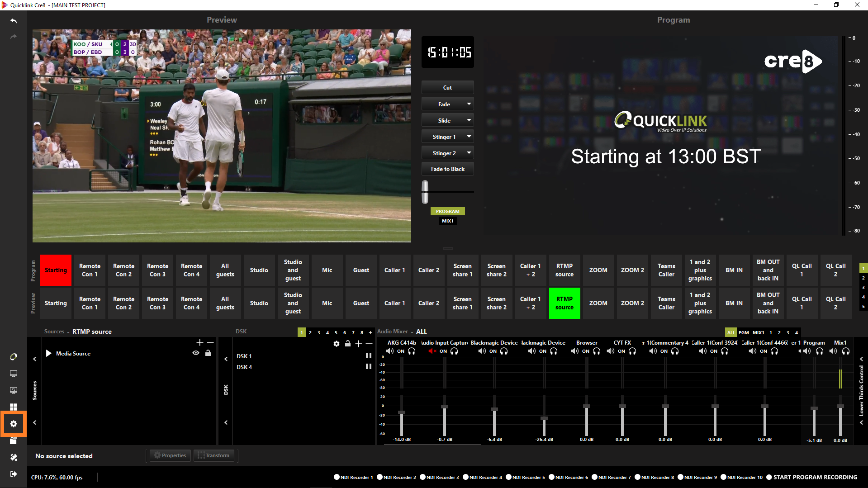
Task: Mute the Mix1 speaker icon
Action: tap(833, 351)
